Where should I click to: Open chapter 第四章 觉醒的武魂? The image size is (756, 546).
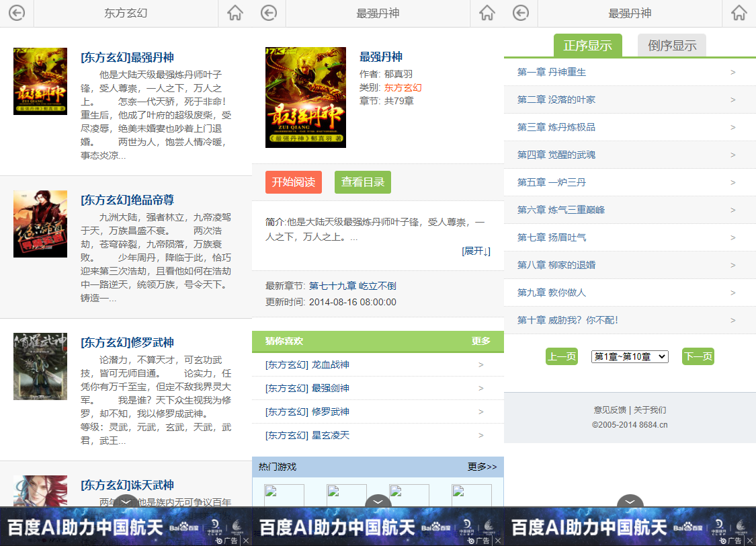click(630, 155)
